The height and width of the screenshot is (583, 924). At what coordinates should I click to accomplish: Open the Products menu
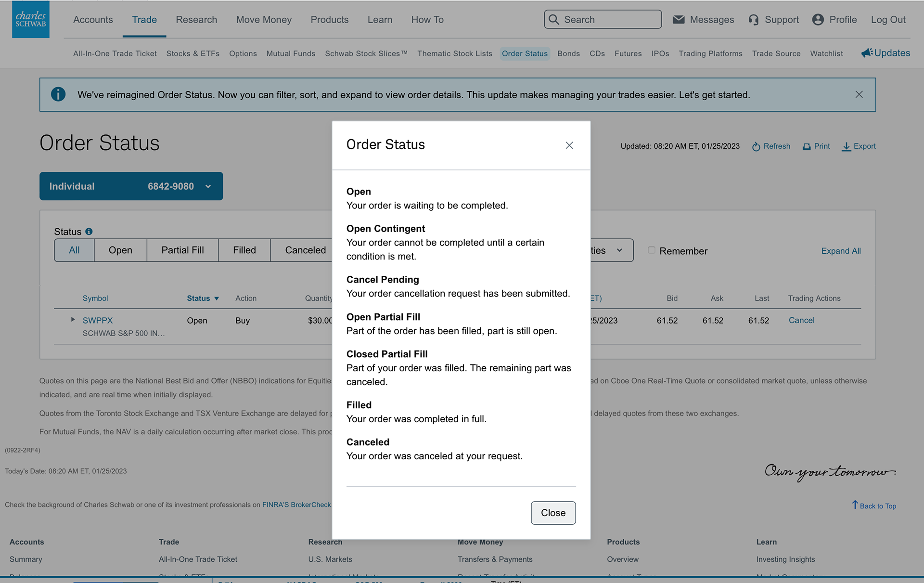pyautogui.click(x=330, y=20)
